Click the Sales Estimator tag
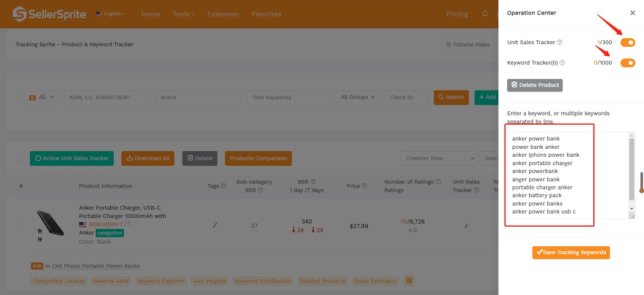The image size is (644, 295). pyautogui.click(x=376, y=281)
